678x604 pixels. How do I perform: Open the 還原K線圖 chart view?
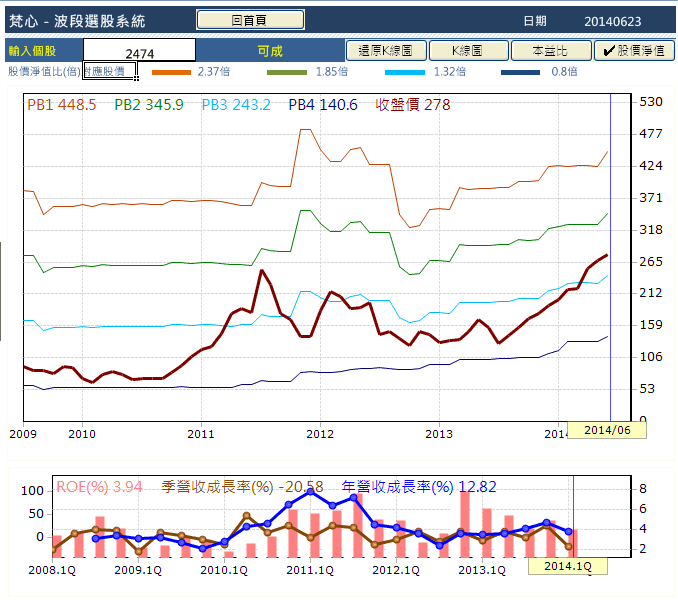pos(387,50)
